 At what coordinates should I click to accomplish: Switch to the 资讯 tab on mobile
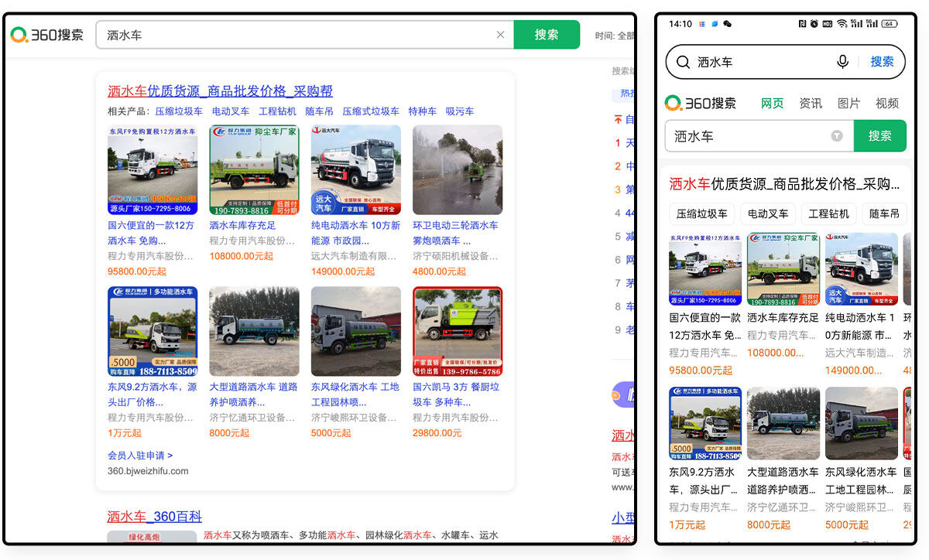[811, 103]
